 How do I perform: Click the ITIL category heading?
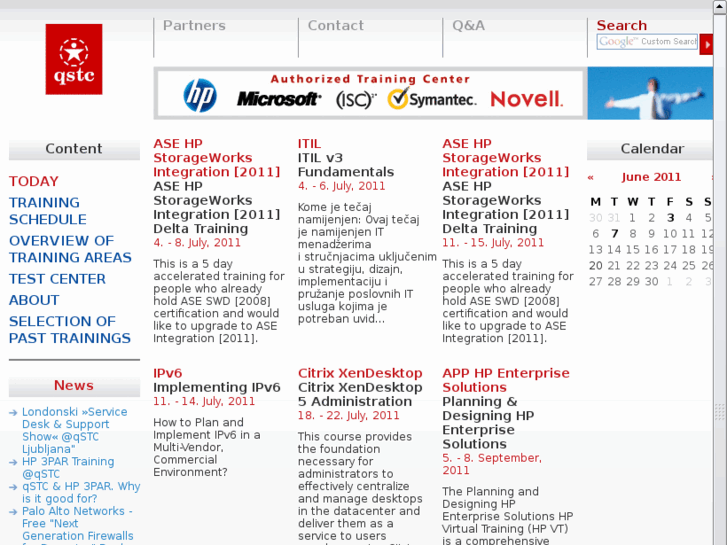pyautogui.click(x=309, y=144)
